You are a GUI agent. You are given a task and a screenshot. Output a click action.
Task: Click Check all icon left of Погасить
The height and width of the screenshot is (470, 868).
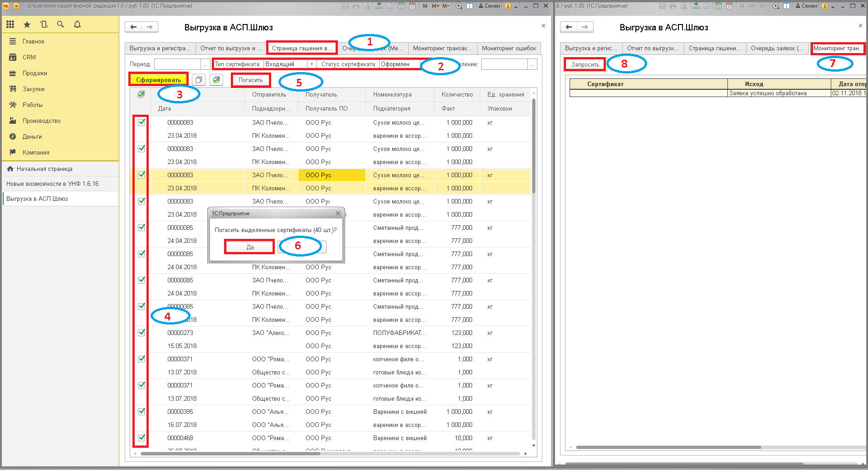click(x=216, y=80)
